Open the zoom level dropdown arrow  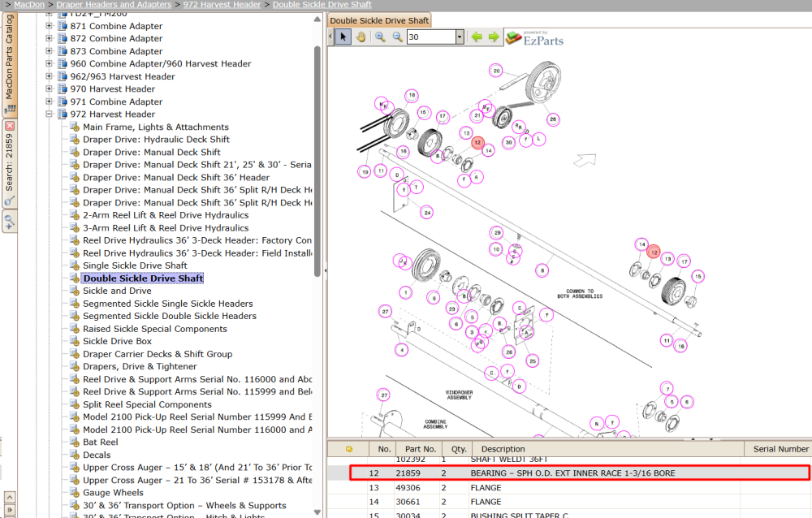pos(460,37)
